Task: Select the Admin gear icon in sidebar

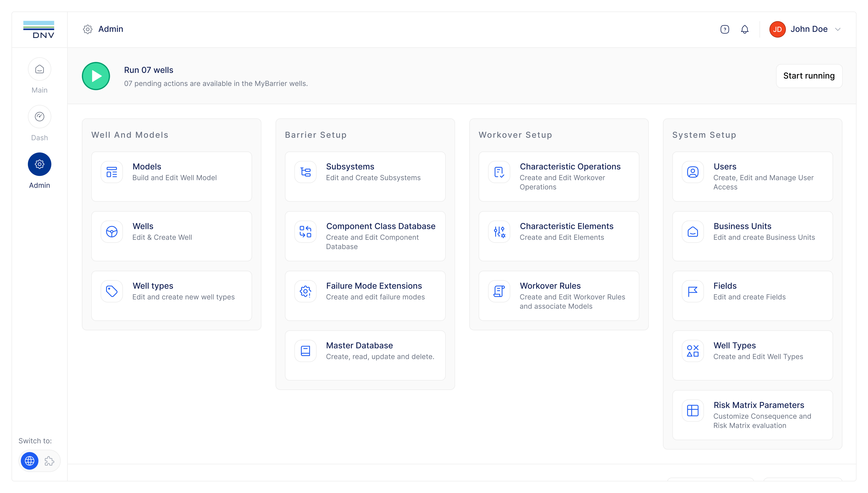Action: pos(39,165)
